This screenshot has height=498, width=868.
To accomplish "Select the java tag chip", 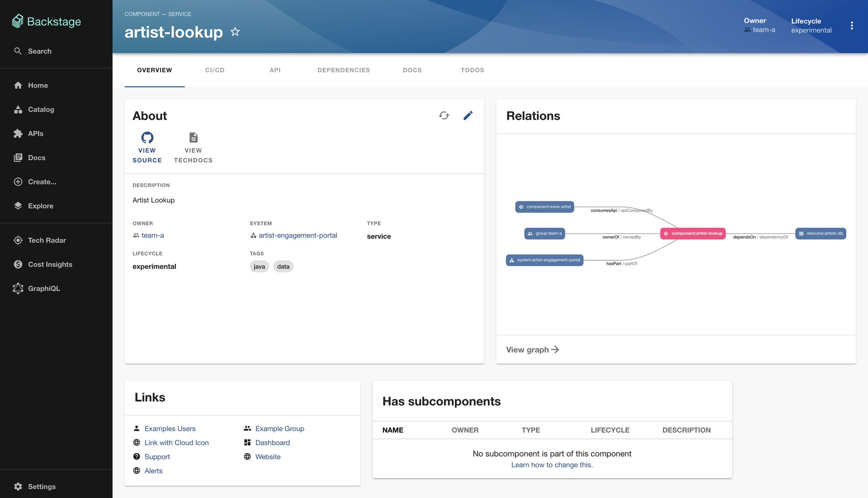I will tap(259, 266).
